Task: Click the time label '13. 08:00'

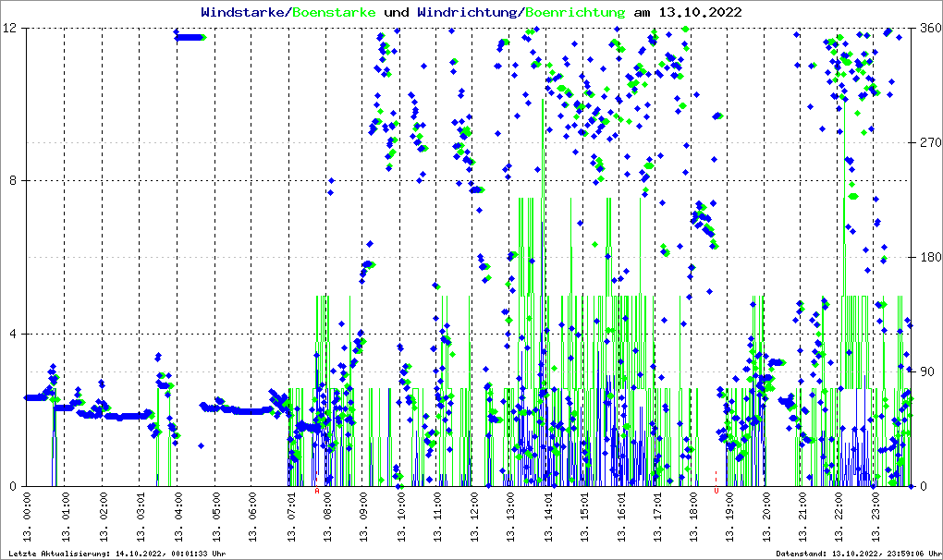Action: 327,517
